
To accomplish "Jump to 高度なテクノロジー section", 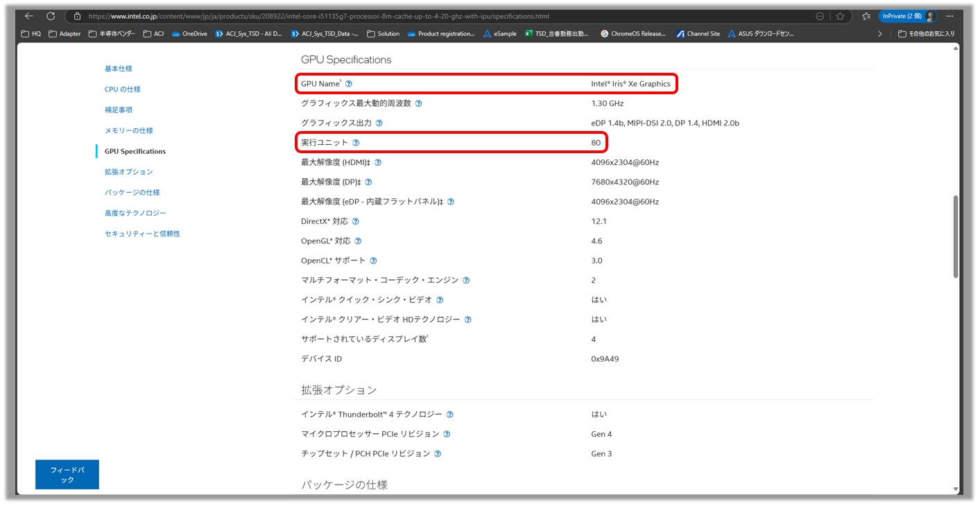I will click(135, 213).
